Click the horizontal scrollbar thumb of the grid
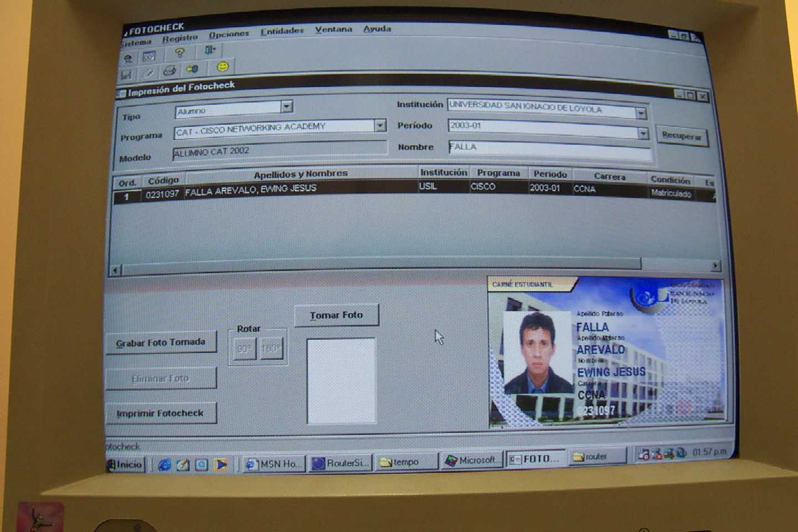Screen dimensions: 798x532 tap(381, 267)
